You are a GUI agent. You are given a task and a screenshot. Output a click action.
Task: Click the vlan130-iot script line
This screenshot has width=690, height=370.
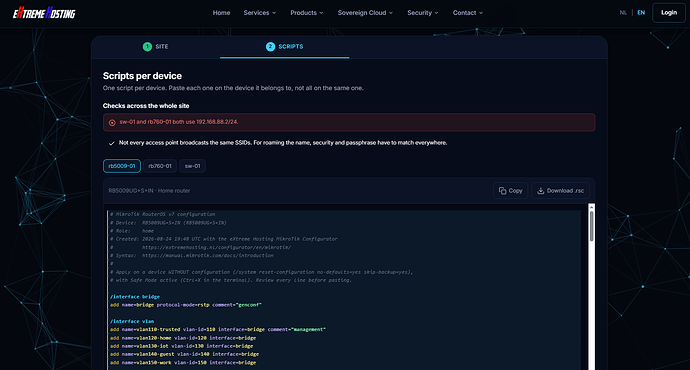coord(181,346)
